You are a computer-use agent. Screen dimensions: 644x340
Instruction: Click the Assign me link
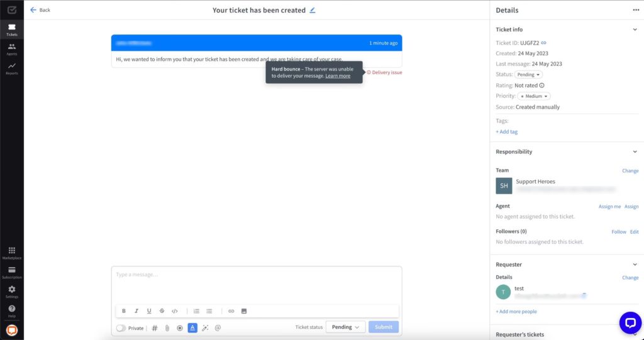(x=609, y=206)
